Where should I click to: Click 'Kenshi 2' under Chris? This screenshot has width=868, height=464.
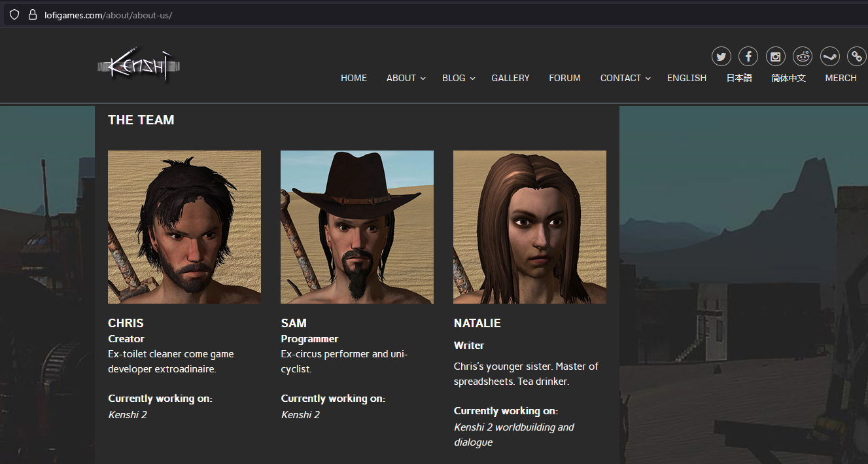click(x=128, y=415)
